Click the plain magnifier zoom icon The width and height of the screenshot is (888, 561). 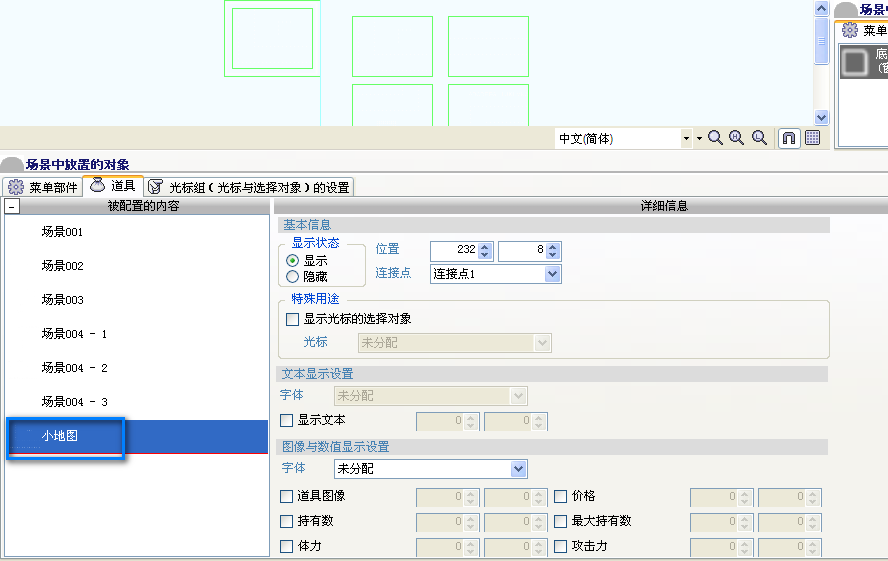point(715,138)
